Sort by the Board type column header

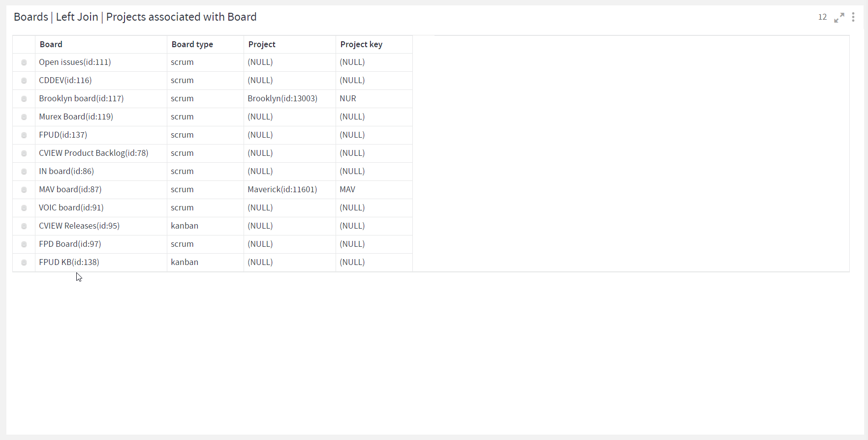coord(205,44)
